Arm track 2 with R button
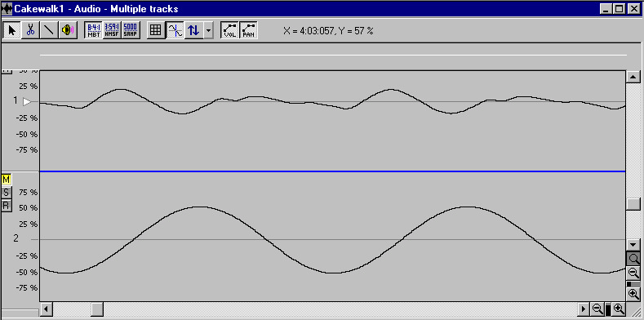644x320 pixels. coord(7,205)
